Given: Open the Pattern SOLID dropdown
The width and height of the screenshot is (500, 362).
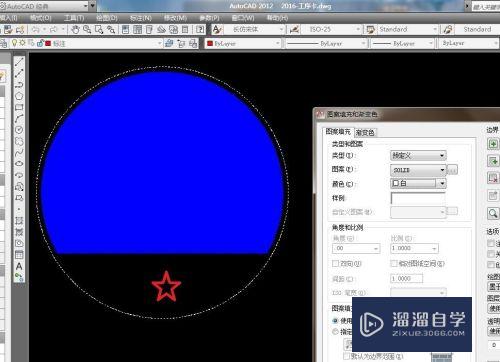Looking at the screenshot, I should pyautogui.click(x=418, y=170).
